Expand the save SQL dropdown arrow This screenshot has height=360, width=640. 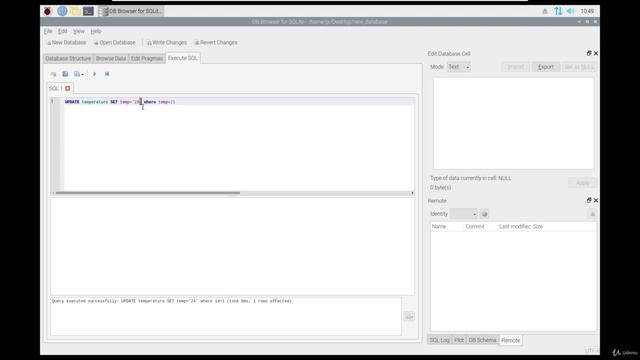click(82, 74)
